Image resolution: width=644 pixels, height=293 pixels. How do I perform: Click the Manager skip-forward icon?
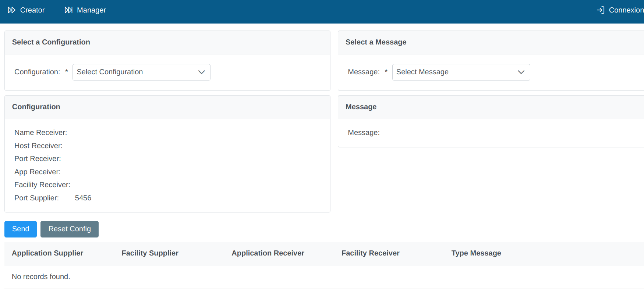click(x=68, y=10)
